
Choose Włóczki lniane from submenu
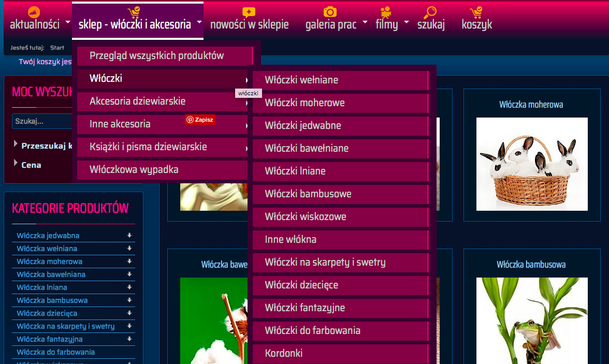coord(341,171)
